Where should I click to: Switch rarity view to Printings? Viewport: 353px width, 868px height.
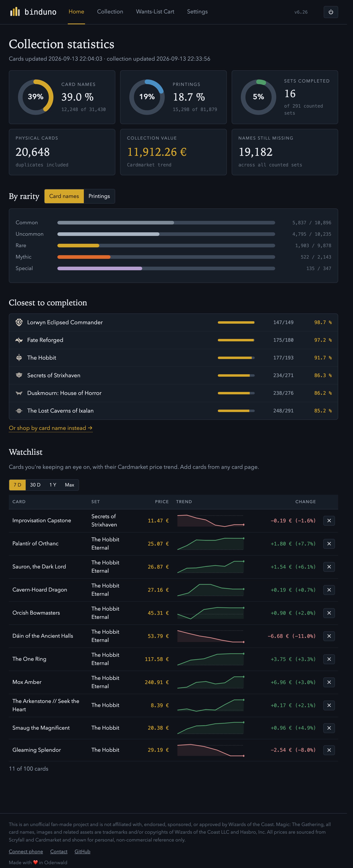pyautogui.click(x=99, y=196)
